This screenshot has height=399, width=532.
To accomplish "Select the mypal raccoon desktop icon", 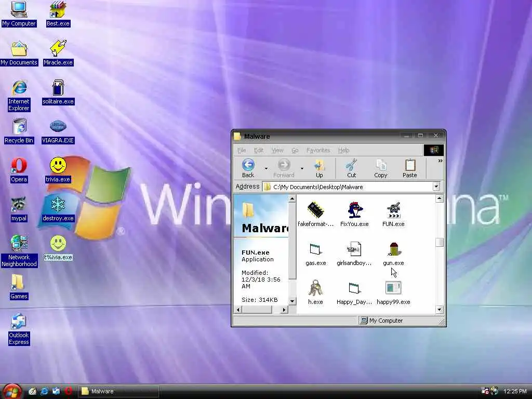I will pyautogui.click(x=19, y=209).
